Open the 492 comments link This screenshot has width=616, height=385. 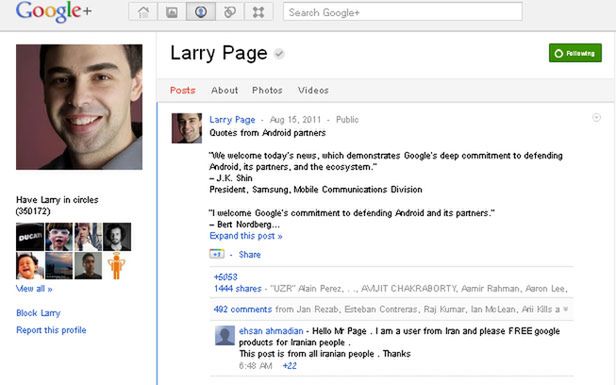[x=242, y=309]
